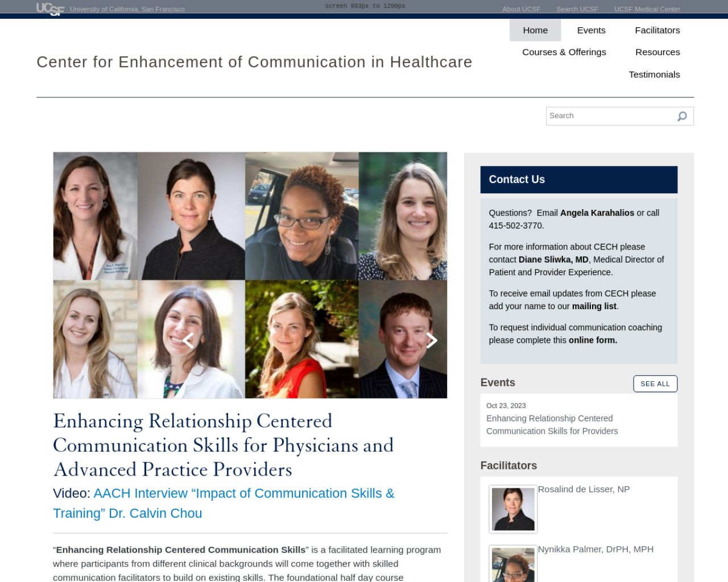Open the UCSF Medical Center link
Screen dimensions: 728x582
(647, 9)
